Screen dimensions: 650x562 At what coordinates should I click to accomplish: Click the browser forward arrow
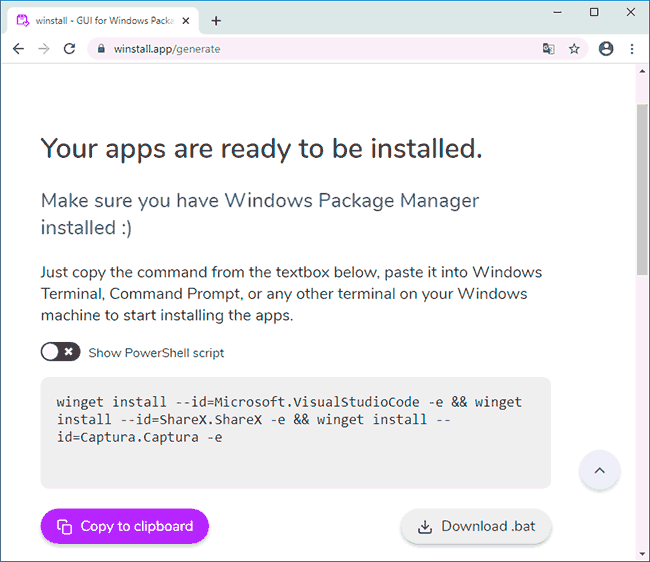pos(44,49)
